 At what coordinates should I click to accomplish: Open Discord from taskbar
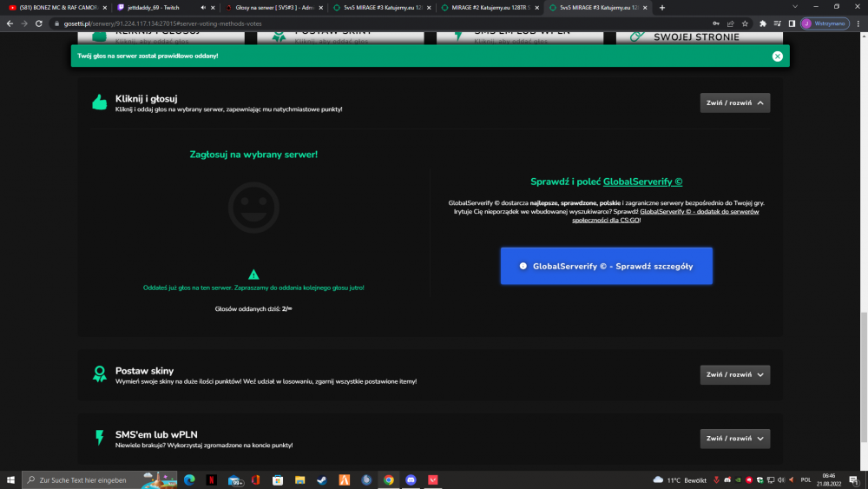pos(411,480)
